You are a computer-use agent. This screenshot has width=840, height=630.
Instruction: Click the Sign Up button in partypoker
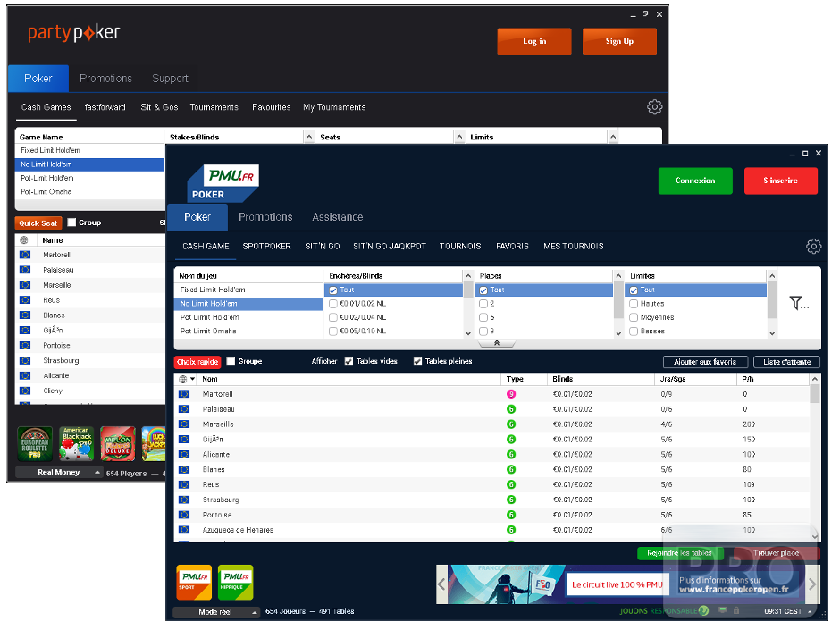pos(619,41)
